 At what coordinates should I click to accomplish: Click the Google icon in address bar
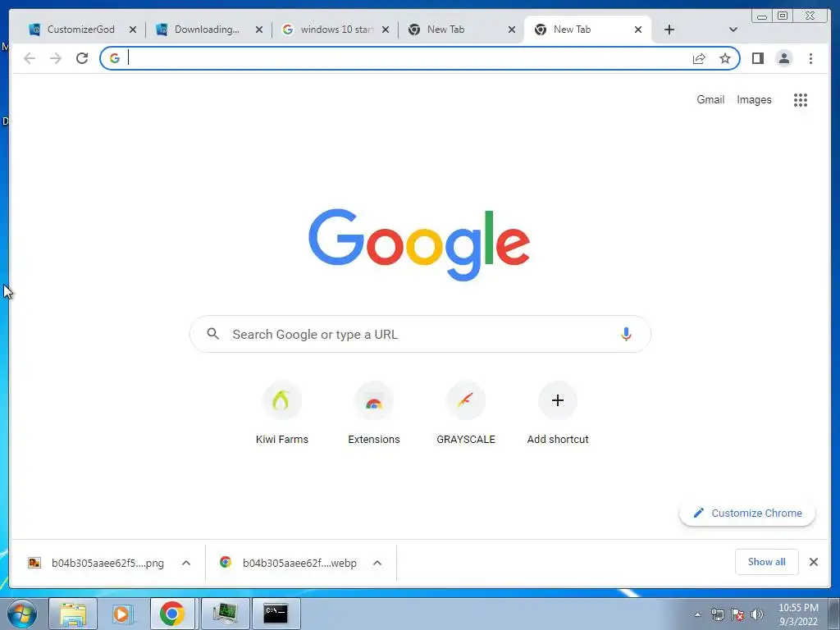click(115, 58)
